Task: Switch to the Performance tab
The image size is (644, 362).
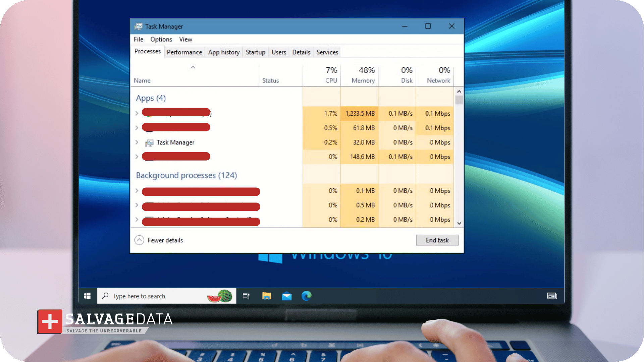Action: tap(184, 52)
